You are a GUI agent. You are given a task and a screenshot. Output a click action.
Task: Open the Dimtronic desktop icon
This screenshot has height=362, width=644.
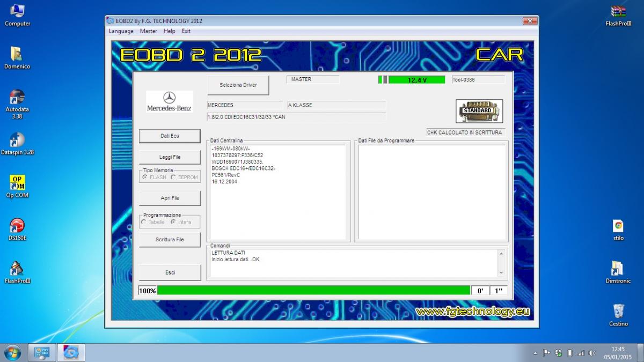pos(618,272)
